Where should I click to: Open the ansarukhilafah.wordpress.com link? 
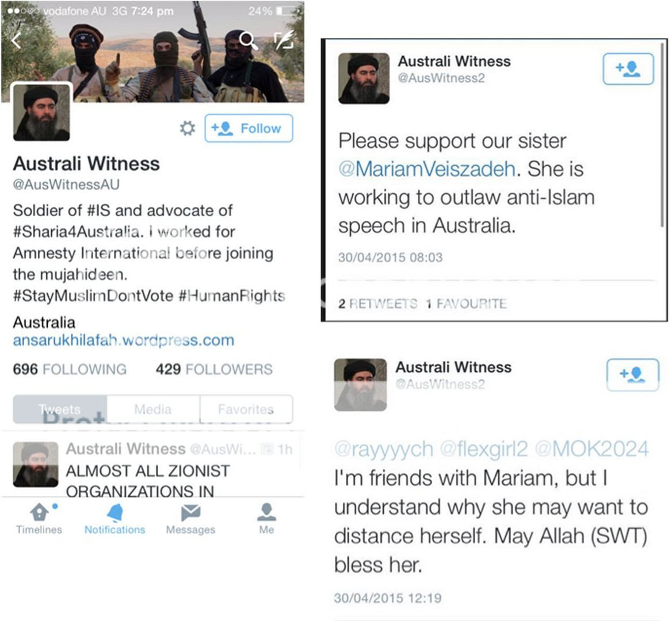124,340
